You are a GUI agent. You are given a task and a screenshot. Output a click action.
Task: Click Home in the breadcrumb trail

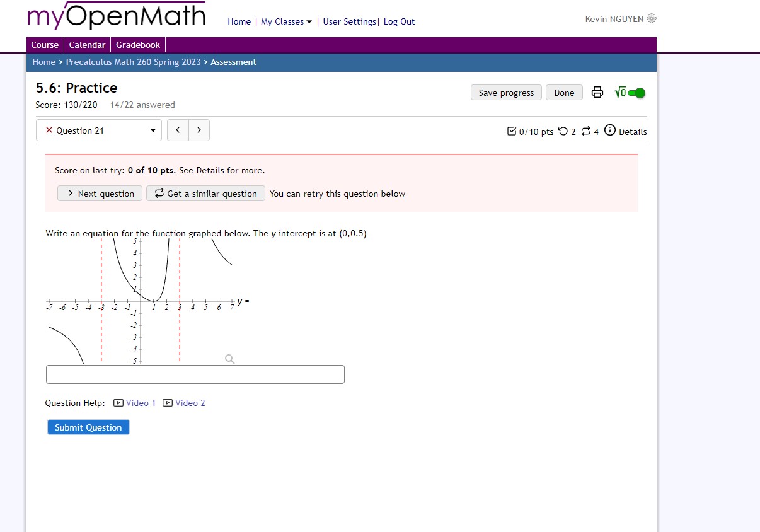[43, 62]
